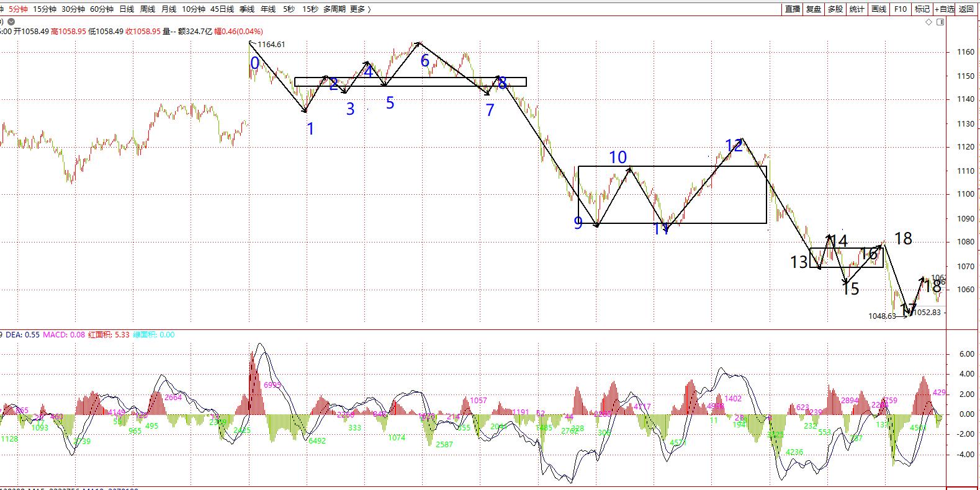Expand the 更多 period options

360,9
